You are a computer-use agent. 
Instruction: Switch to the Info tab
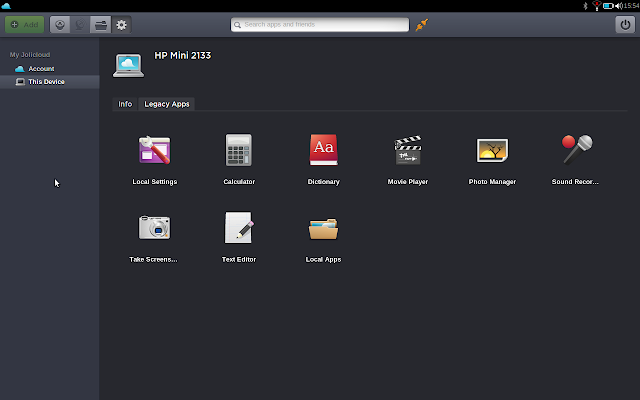pyautogui.click(x=125, y=104)
